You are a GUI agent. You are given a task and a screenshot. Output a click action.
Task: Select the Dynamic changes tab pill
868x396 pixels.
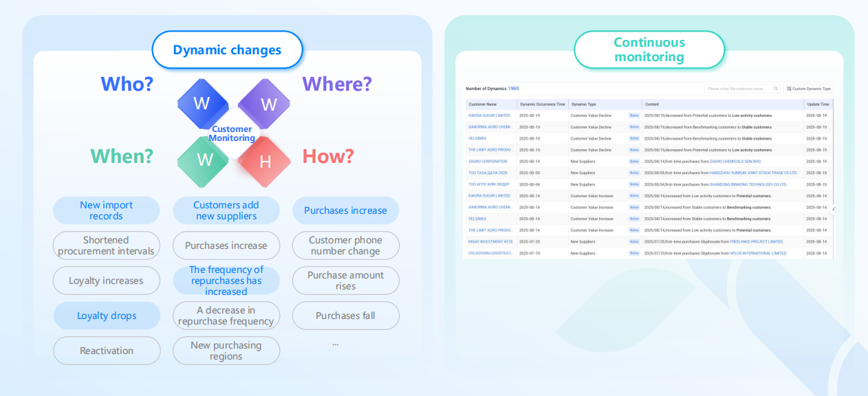(227, 49)
